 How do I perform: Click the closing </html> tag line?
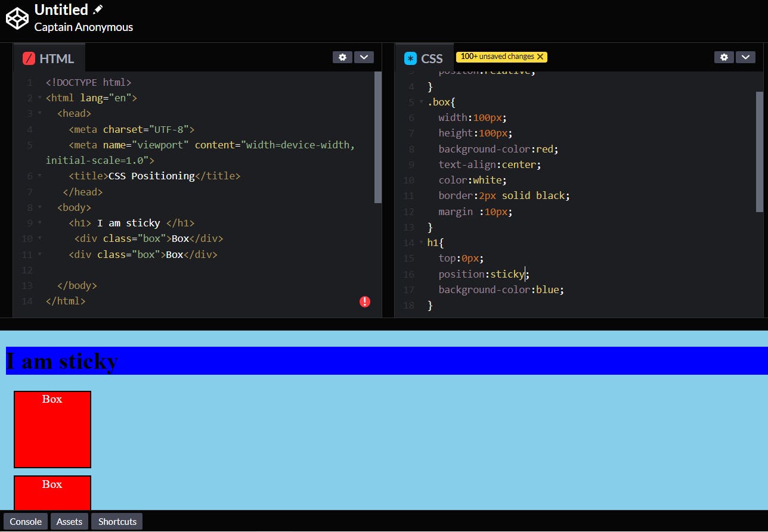click(66, 301)
